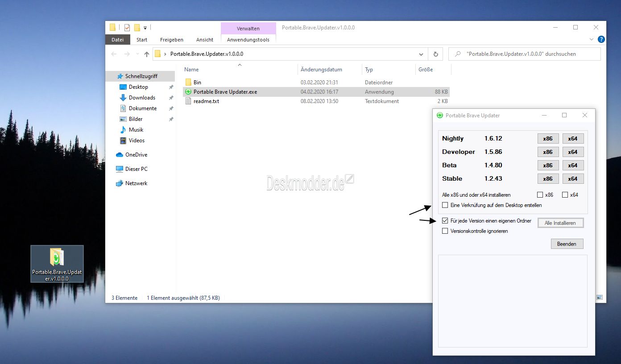Switch to the Ansicht ribbon tab
Image resolution: width=621 pixels, height=364 pixels.
205,40
